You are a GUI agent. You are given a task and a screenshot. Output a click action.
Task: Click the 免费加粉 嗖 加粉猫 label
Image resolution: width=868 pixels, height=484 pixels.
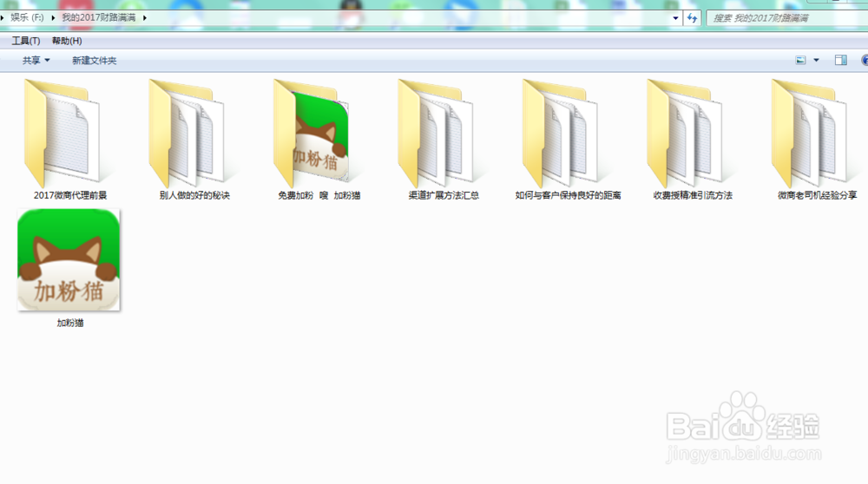coord(319,195)
